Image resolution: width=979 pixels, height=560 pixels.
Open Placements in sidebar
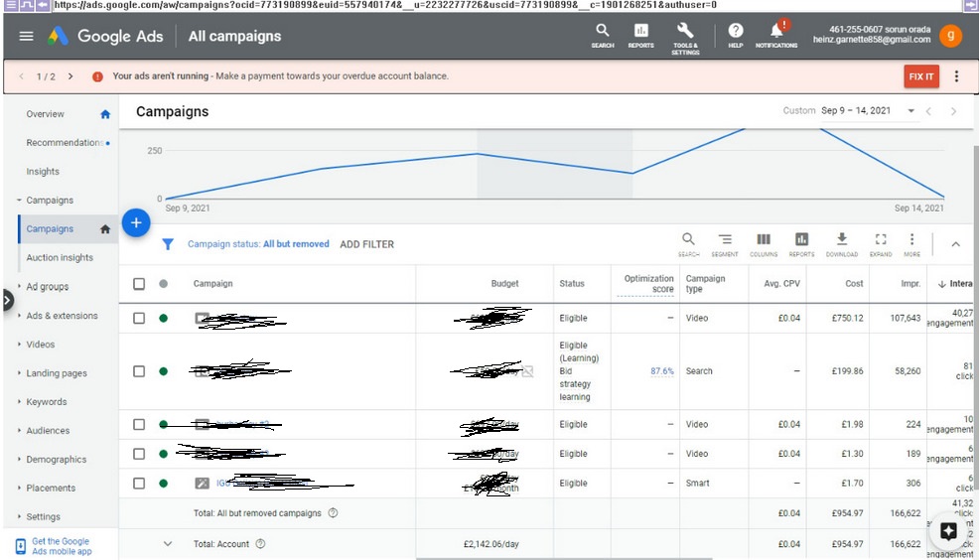point(51,489)
